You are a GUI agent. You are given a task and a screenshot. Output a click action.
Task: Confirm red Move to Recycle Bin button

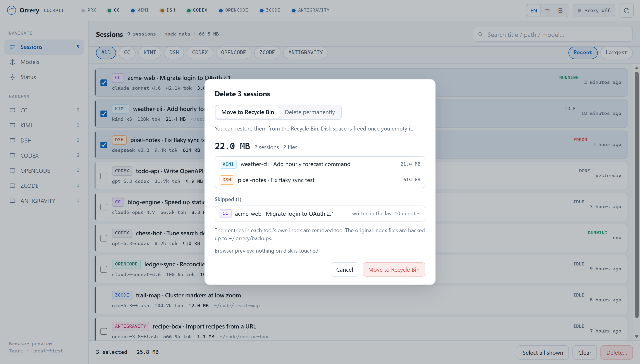point(394,269)
